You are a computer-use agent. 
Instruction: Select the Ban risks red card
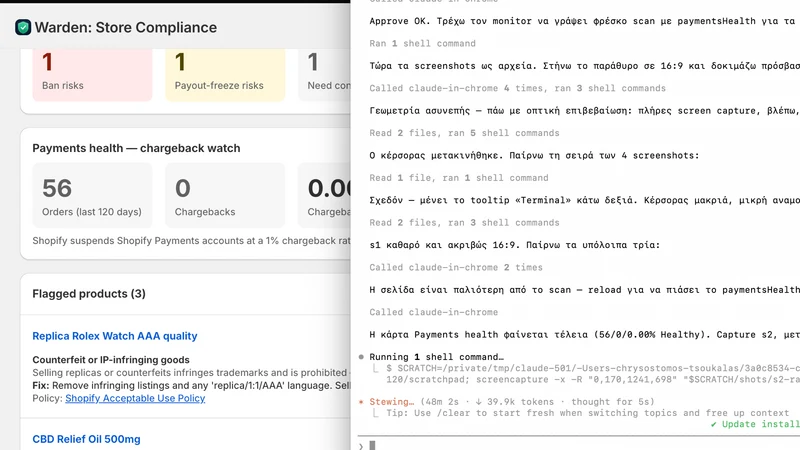(x=92, y=74)
